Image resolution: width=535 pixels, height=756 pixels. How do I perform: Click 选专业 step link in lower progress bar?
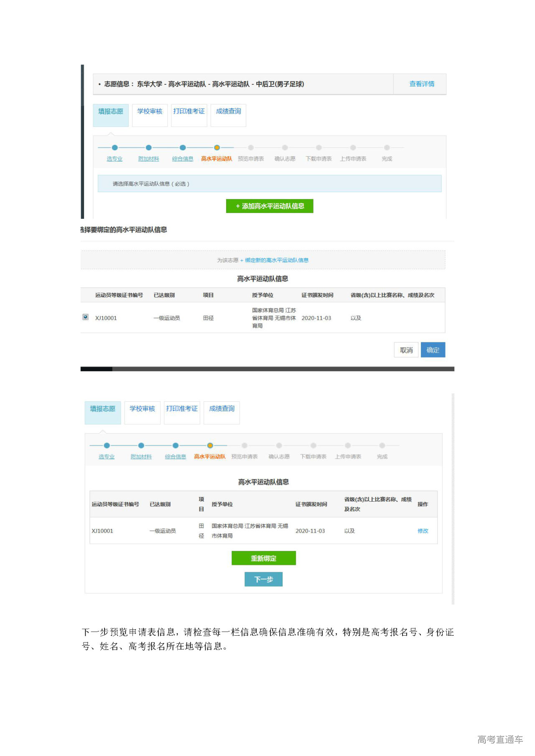[x=107, y=457]
